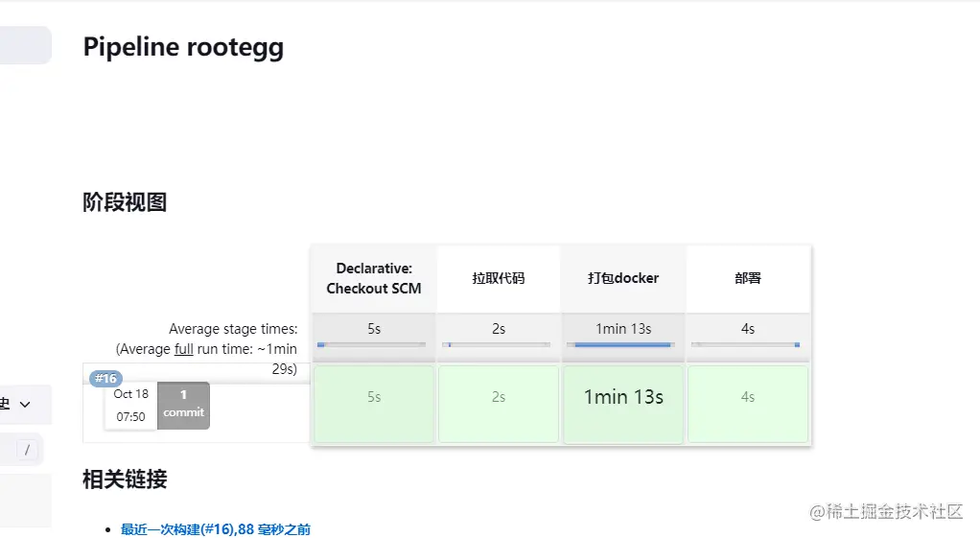Select the Declarative: Checkout SCM stage header

click(374, 279)
